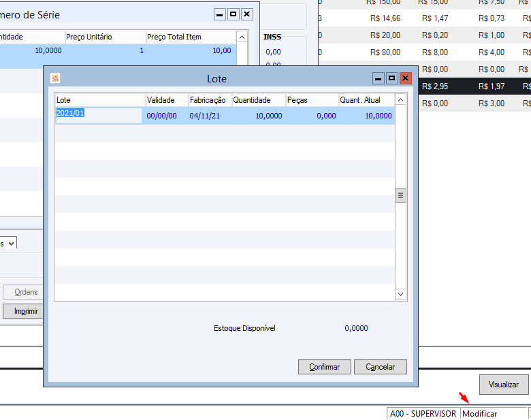The height and width of the screenshot is (420, 531).
Task: Select the unit price cell 1
Action: click(142, 51)
